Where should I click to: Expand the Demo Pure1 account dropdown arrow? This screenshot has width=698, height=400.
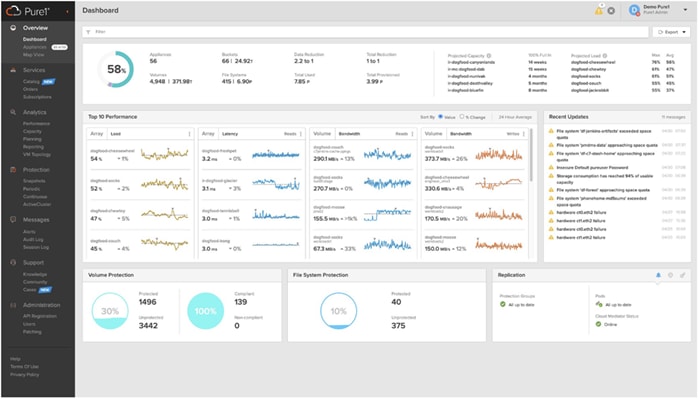[x=685, y=10]
